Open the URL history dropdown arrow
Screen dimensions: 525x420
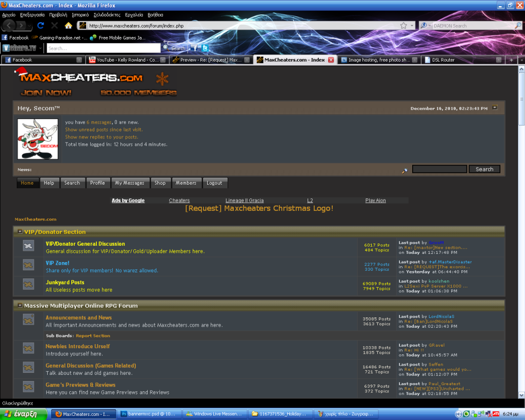412,25
